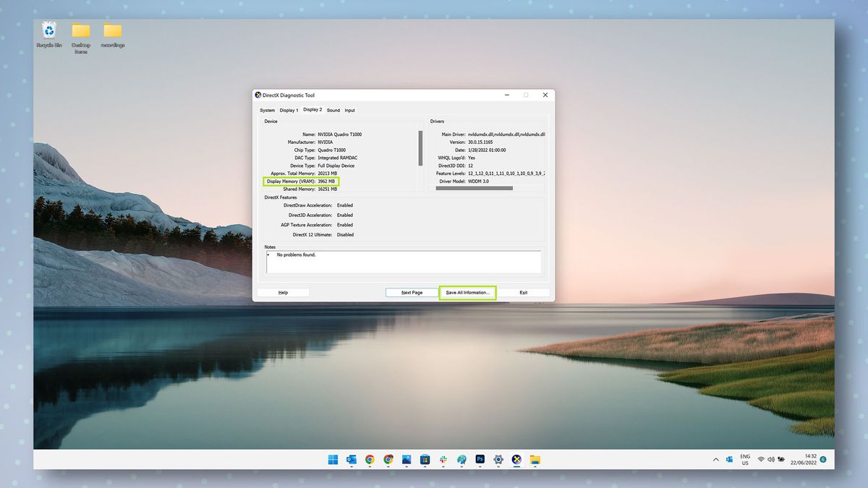Open File Explorer from the taskbar
This screenshot has height=488, width=868.
tap(534, 460)
